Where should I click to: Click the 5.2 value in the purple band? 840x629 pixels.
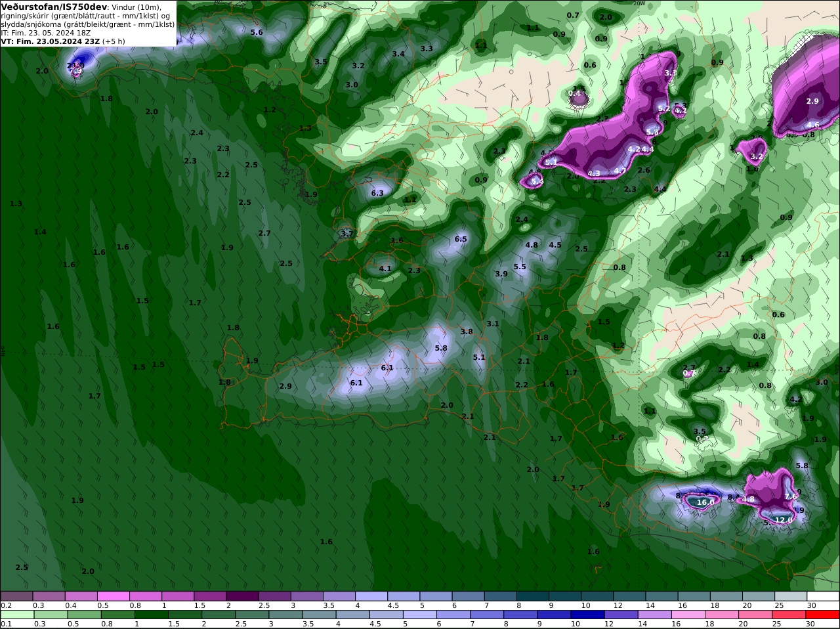[x=663, y=108]
